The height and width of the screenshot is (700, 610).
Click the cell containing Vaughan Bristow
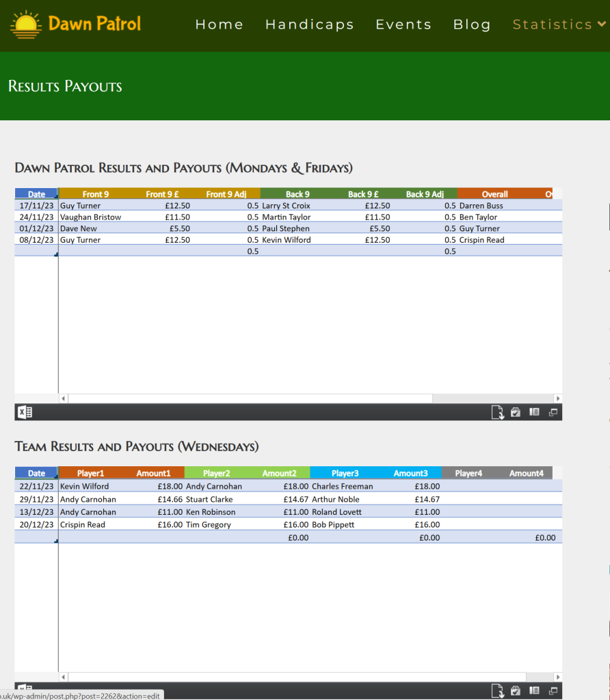(90, 217)
